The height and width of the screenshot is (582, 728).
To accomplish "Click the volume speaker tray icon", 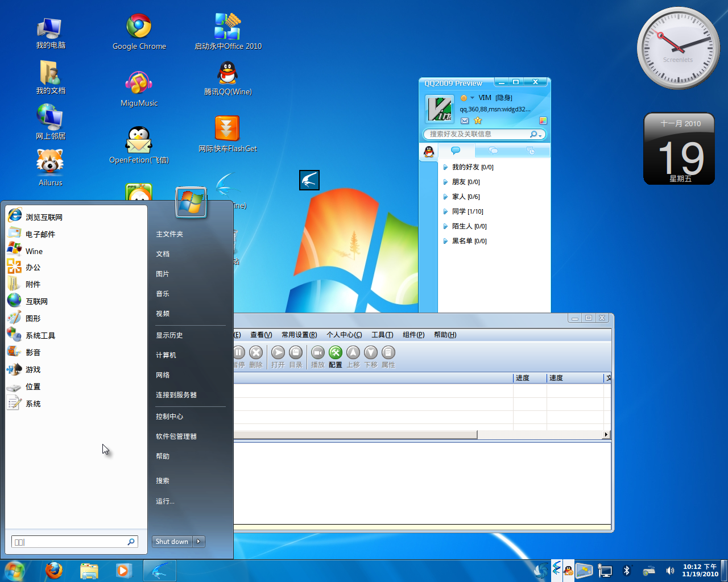I will [x=670, y=571].
